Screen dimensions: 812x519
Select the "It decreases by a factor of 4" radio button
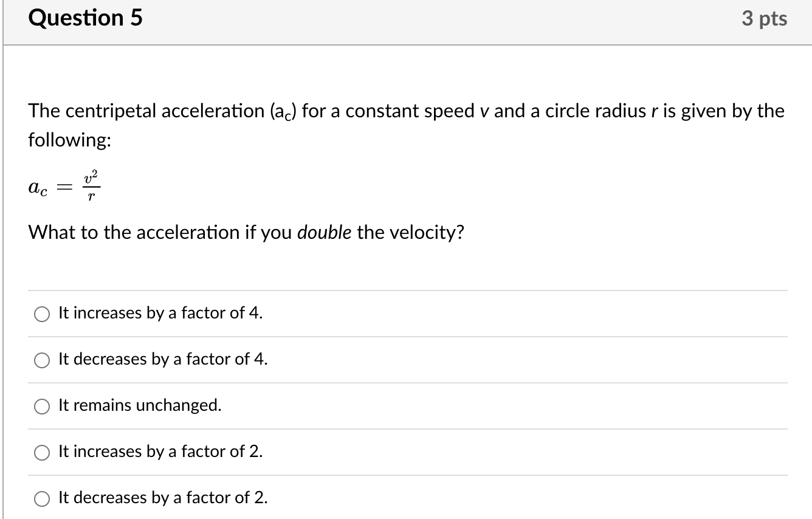(41, 360)
